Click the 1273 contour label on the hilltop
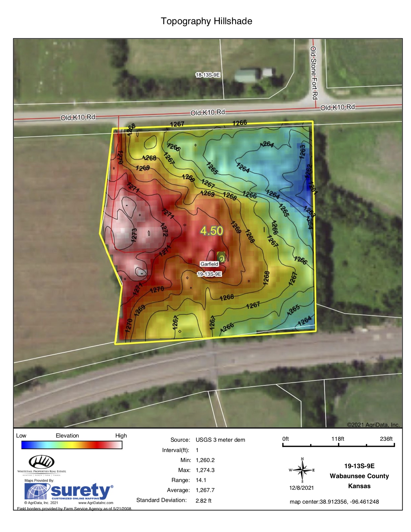This screenshot has width=411, height=532. (x=134, y=235)
